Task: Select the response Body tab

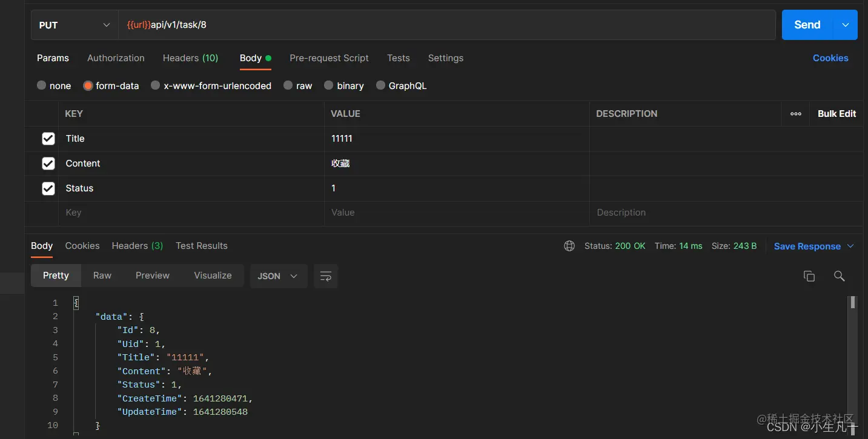Action: pos(42,246)
